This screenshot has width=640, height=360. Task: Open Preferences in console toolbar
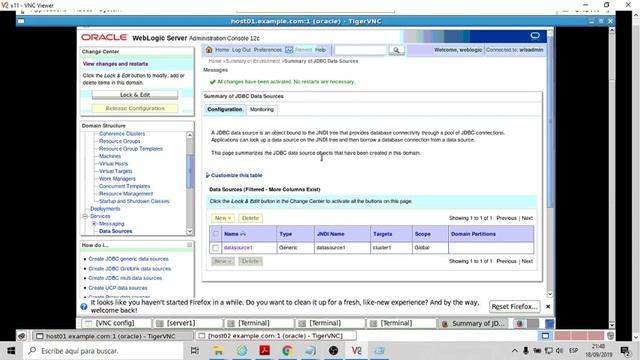[x=268, y=50]
